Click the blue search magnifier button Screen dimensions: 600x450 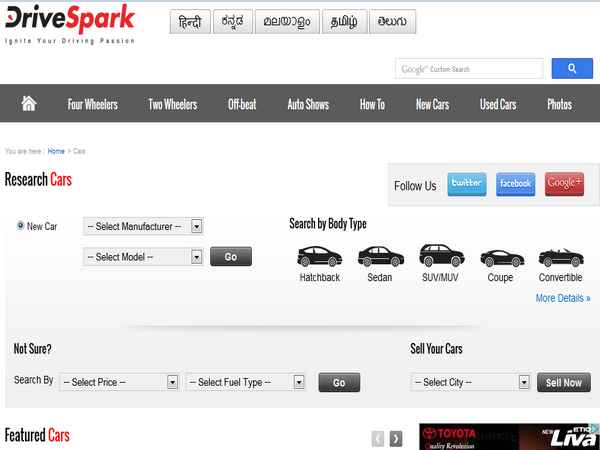(572, 69)
